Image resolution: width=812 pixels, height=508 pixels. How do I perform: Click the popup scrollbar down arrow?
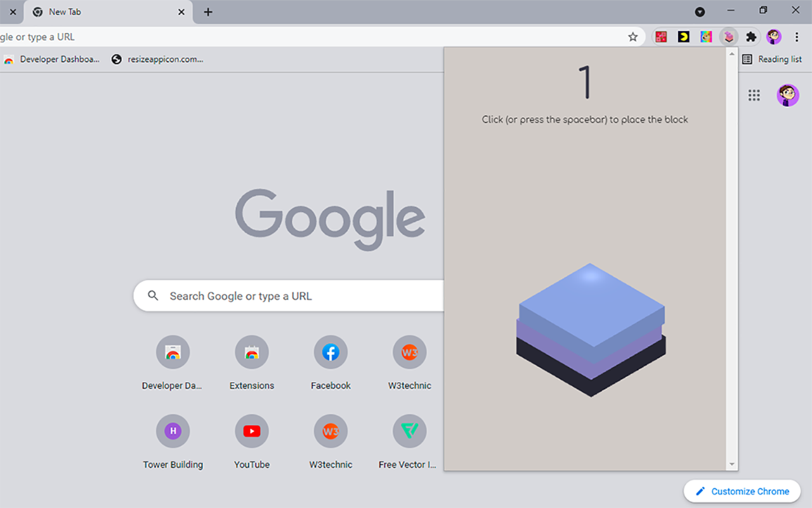pyautogui.click(x=732, y=465)
